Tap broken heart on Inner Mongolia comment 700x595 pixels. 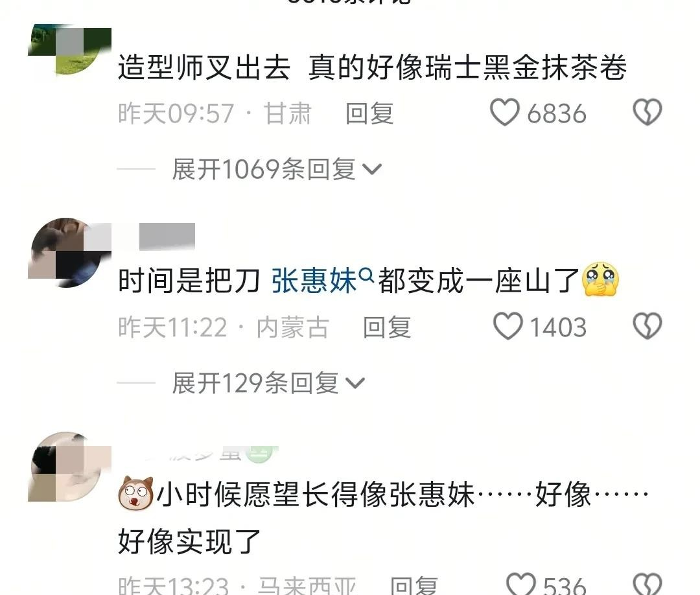pos(647,326)
